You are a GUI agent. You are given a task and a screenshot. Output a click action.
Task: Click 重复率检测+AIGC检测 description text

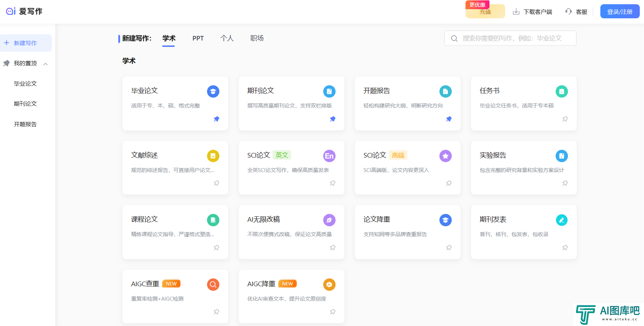tap(157, 299)
